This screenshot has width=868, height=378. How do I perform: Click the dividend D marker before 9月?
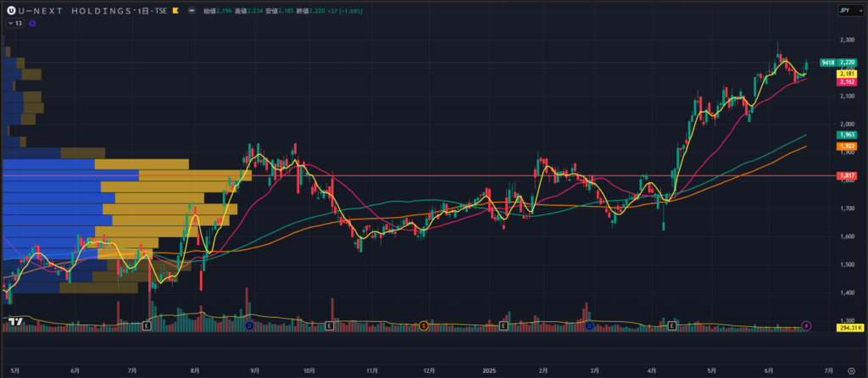[249, 326]
